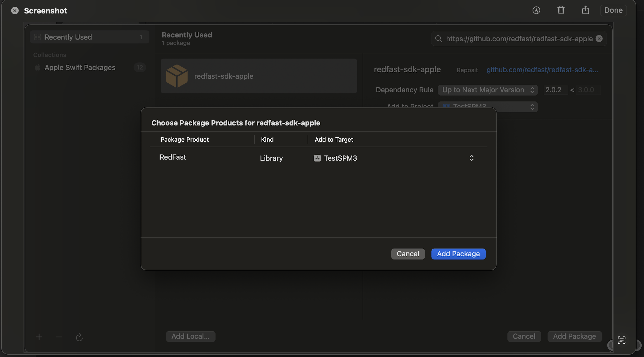The image size is (644, 357).
Task: Click the redfast-sdk-apple title in detail pane
Action: pos(407,69)
